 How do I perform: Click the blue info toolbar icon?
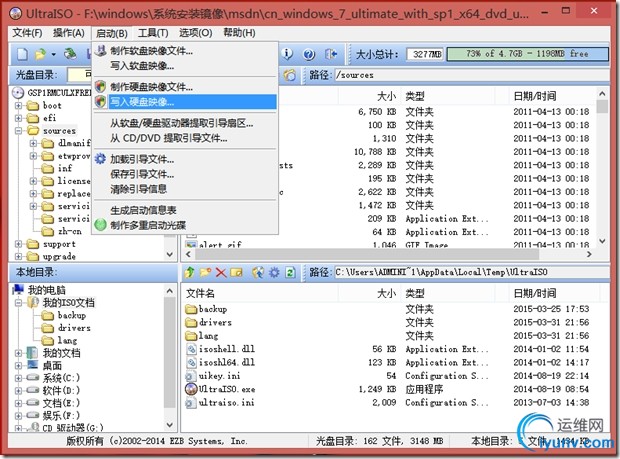tap(287, 54)
